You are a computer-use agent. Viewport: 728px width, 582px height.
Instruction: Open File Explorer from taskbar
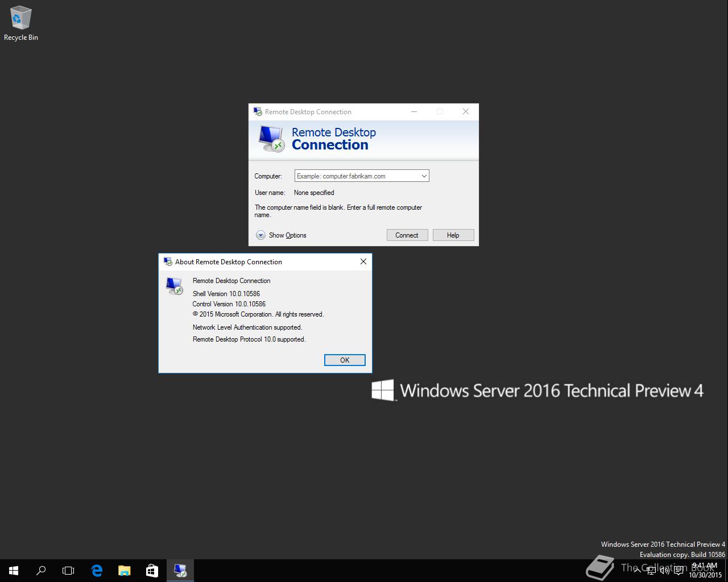[x=124, y=571]
